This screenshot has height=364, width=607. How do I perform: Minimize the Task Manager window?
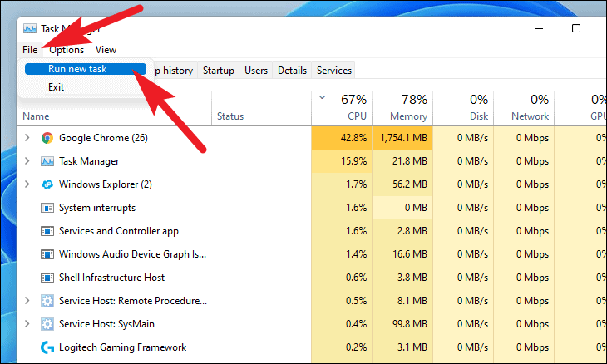coord(539,28)
